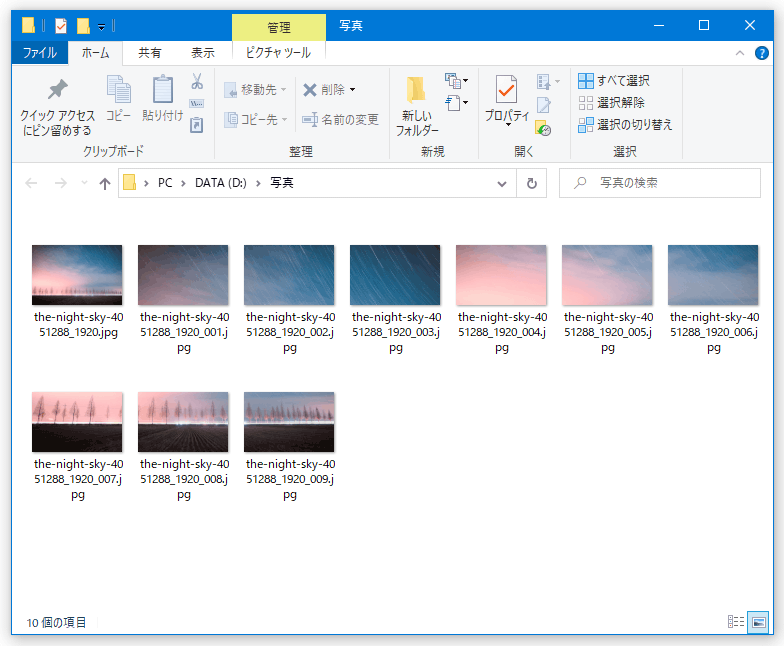Image resolution: width=784 pixels, height=646 pixels.
Task: Switch to the 表示 tab
Action: (x=202, y=52)
